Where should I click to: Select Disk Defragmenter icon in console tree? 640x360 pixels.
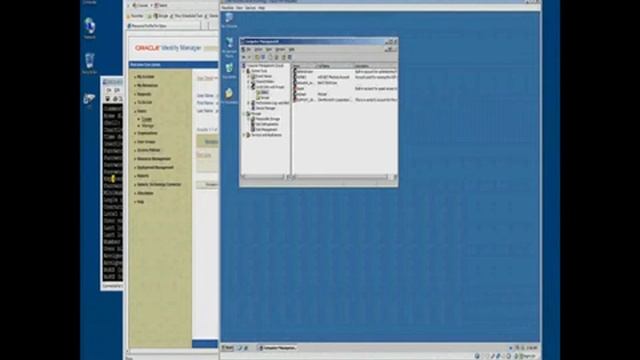coord(253,124)
